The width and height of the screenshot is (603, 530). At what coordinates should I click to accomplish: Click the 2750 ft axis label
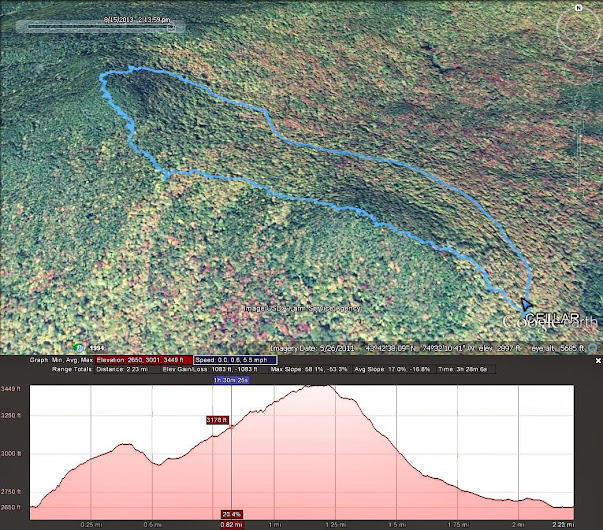[x=11, y=492]
